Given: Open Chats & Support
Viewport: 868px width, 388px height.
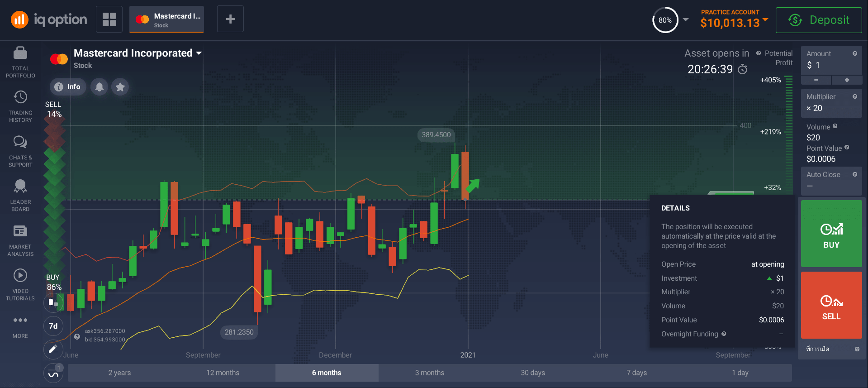Looking at the screenshot, I should [x=20, y=152].
